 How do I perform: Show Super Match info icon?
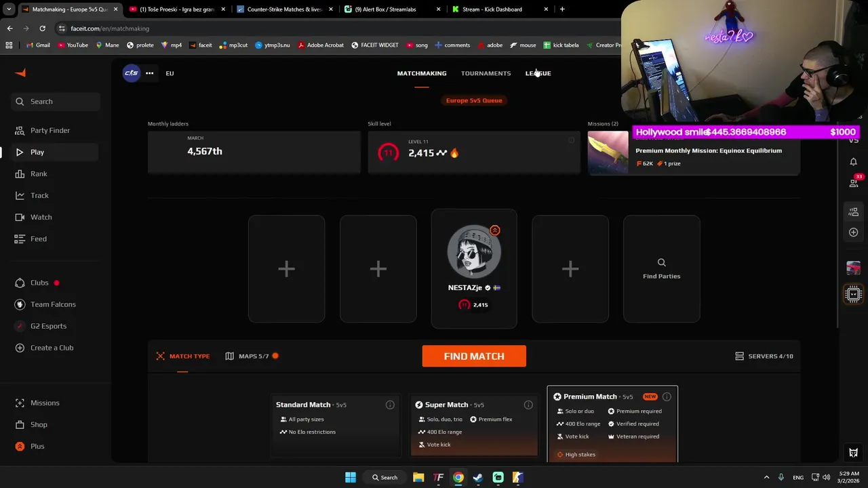coord(528,405)
